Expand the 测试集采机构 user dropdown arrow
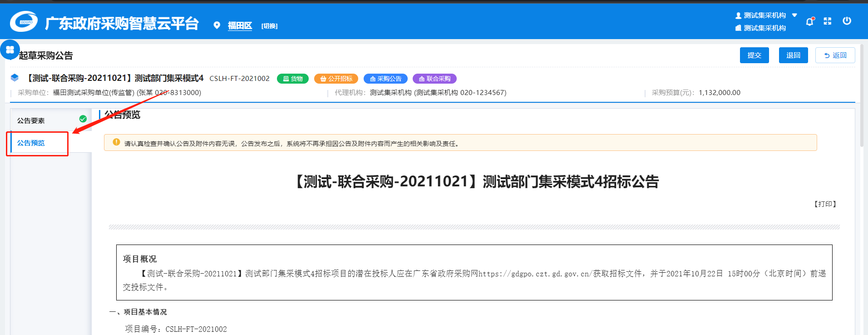 (794, 15)
